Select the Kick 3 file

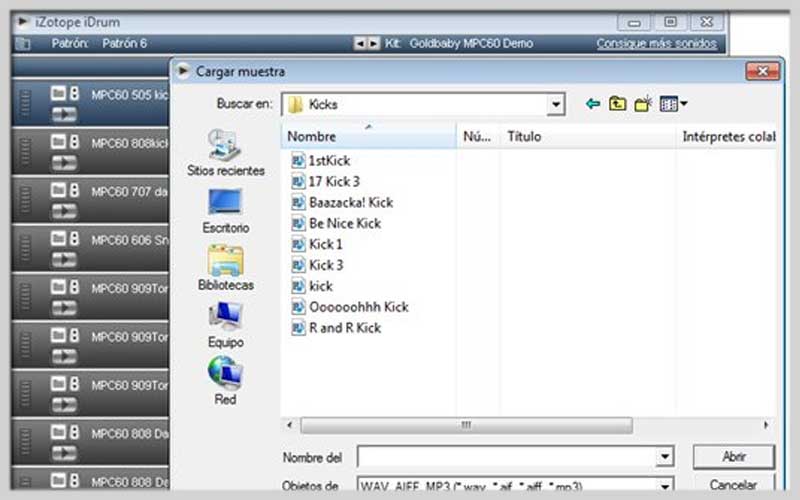coord(317,265)
